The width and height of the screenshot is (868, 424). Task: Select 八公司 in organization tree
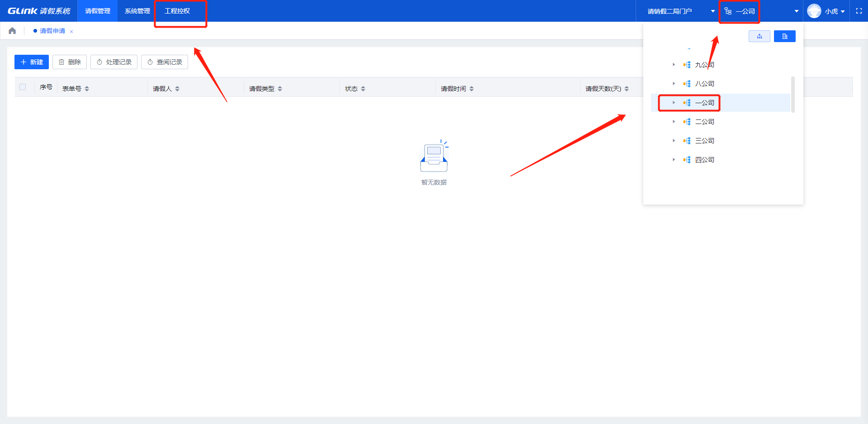pyautogui.click(x=704, y=84)
